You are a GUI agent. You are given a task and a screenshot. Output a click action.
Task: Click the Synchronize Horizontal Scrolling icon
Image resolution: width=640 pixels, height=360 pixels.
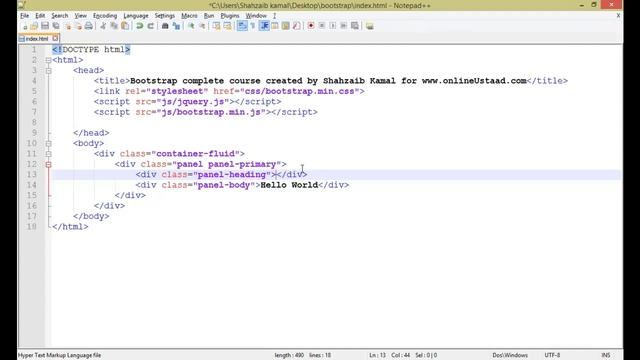[227, 26]
